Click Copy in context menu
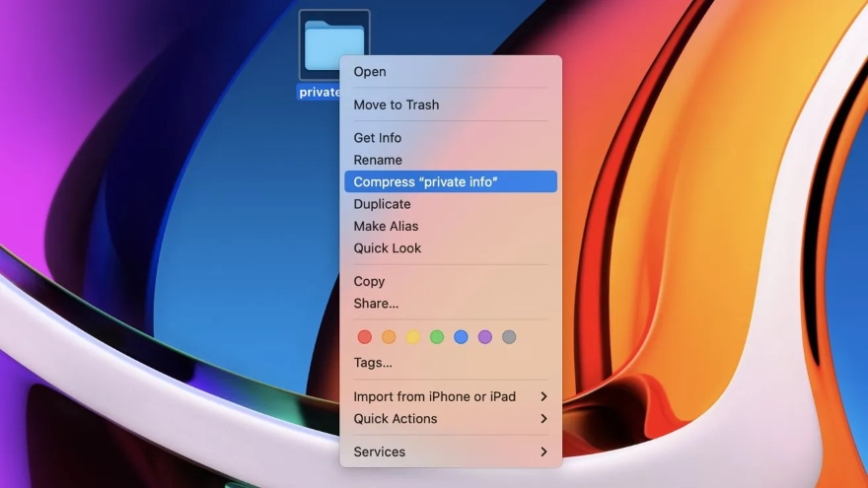This screenshot has width=868, height=488. click(370, 282)
